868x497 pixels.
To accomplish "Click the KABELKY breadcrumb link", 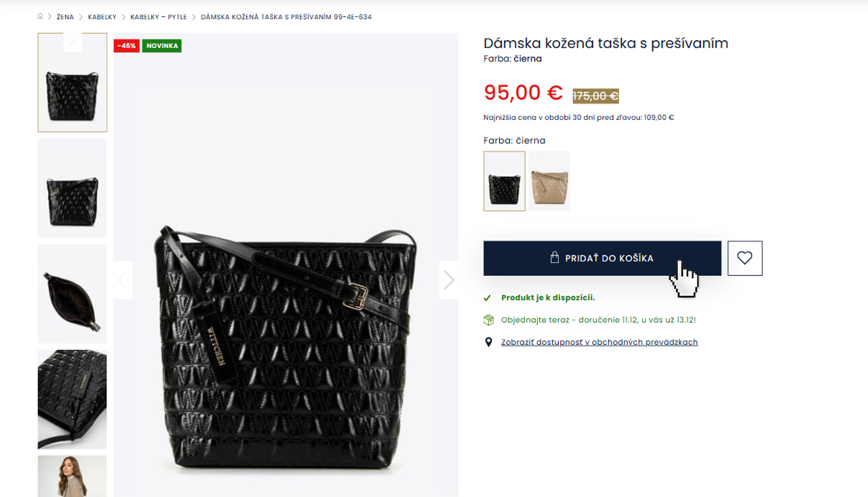I will [x=102, y=16].
